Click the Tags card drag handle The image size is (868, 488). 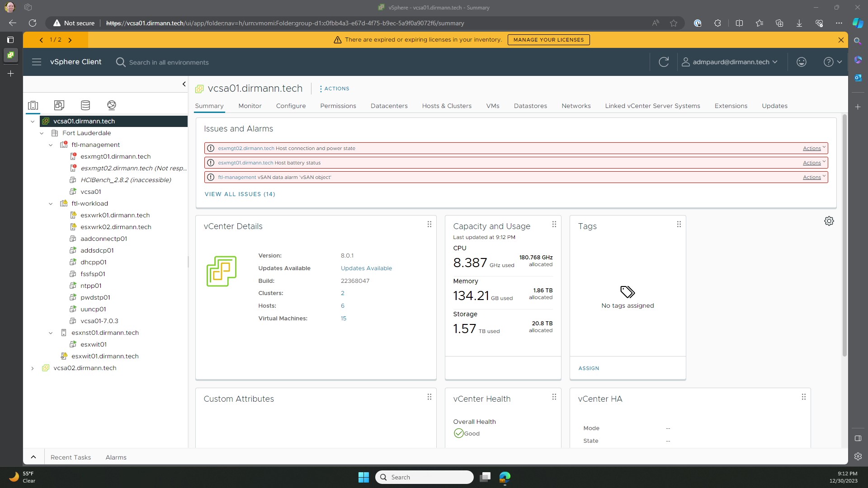pyautogui.click(x=679, y=225)
